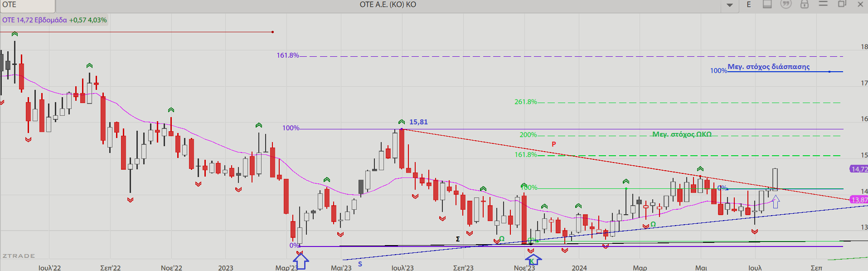The image size is (868, 271).
Task: Click the purple 161.8% Fibonacci label
Action: click(288, 55)
